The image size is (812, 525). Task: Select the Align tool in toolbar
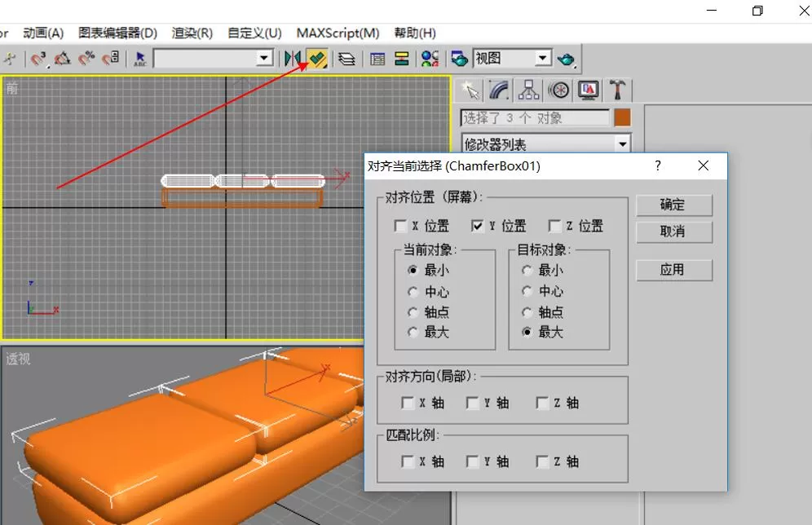(x=317, y=59)
